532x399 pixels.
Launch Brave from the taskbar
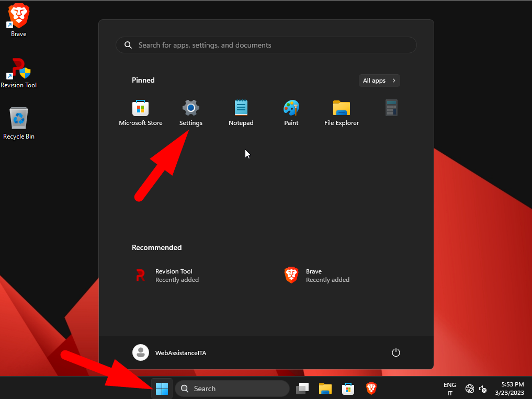[371, 389]
